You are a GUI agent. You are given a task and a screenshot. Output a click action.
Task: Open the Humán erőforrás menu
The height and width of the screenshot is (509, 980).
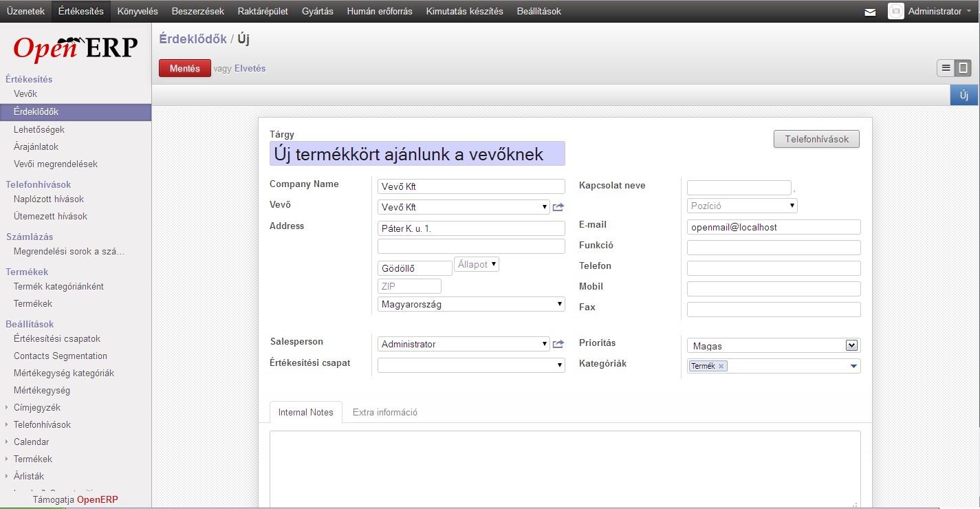tap(380, 11)
